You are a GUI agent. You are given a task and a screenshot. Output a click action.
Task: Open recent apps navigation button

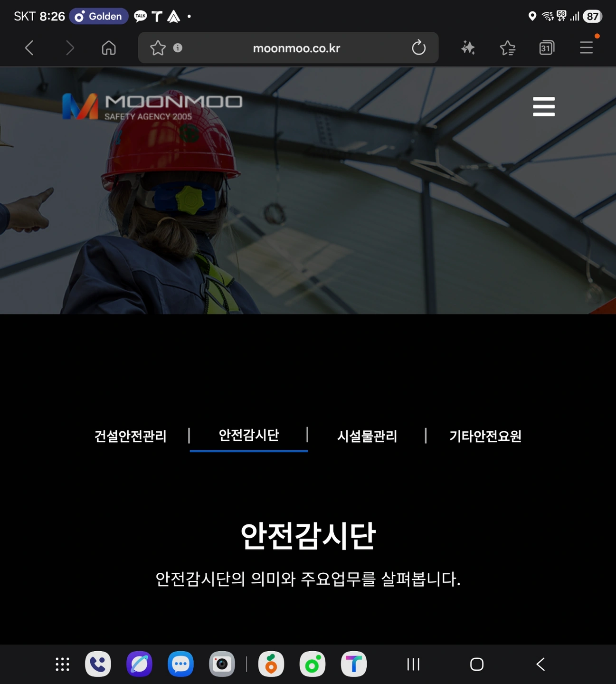pyautogui.click(x=414, y=664)
